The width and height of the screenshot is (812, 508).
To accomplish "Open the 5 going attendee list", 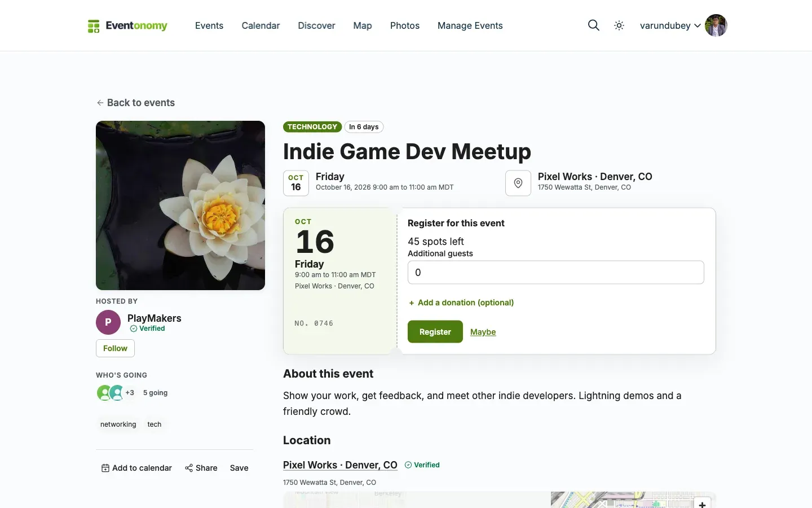I will 155,393.
